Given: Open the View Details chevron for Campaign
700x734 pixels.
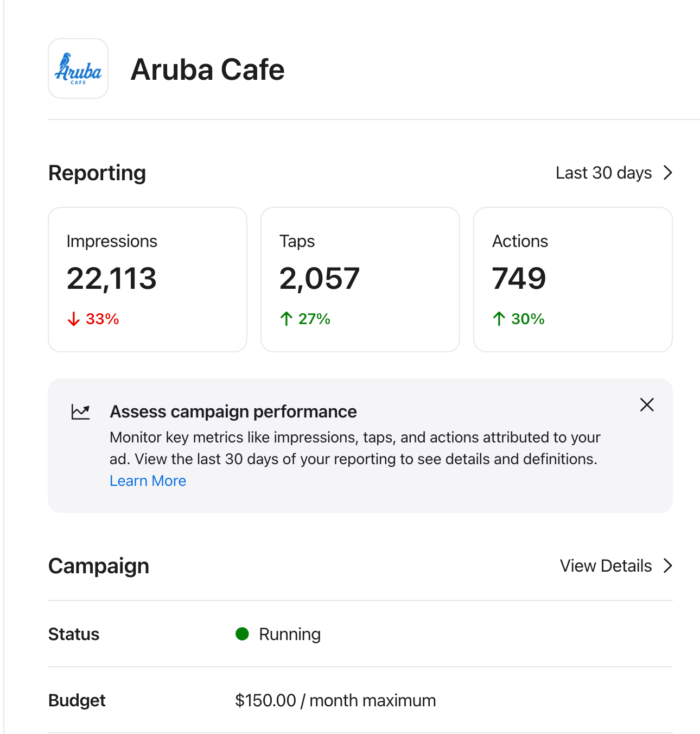Looking at the screenshot, I should tap(668, 566).
